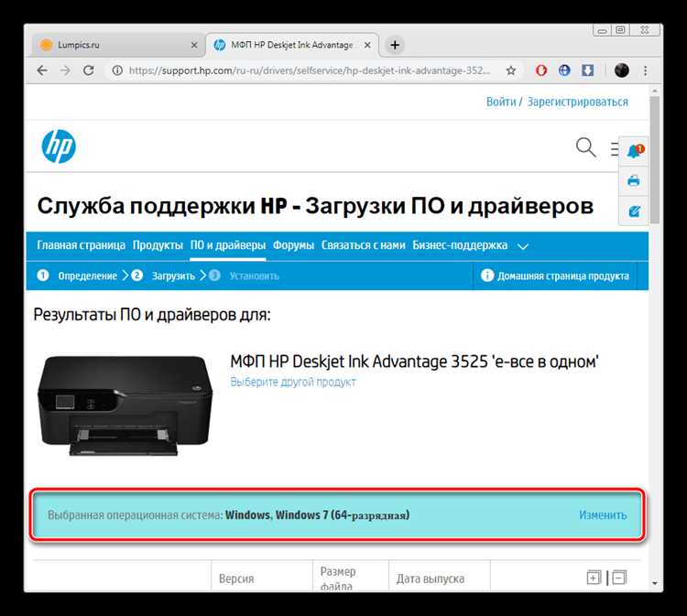Screen dimensions: 687x616
Task: Click the Войти link
Action: click(501, 102)
